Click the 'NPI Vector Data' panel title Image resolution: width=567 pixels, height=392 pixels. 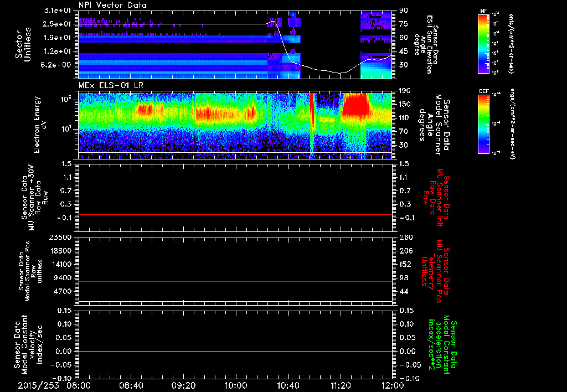coord(113,5)
